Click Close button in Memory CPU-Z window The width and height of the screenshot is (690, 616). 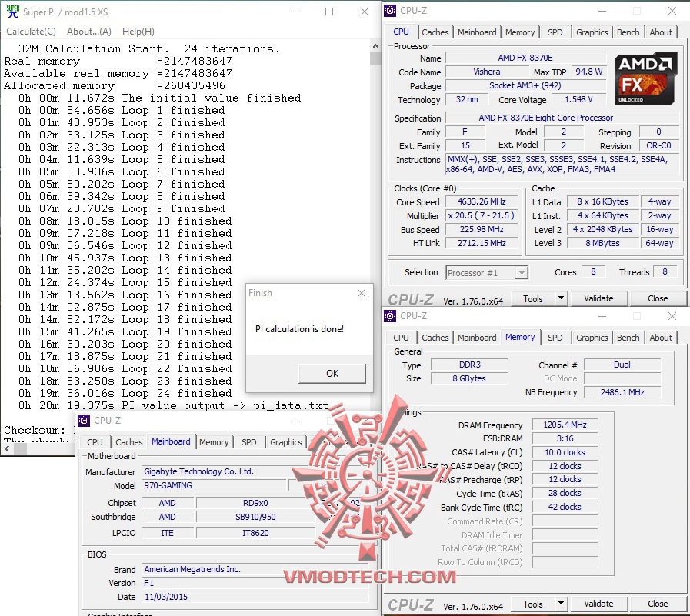[658, 604]
